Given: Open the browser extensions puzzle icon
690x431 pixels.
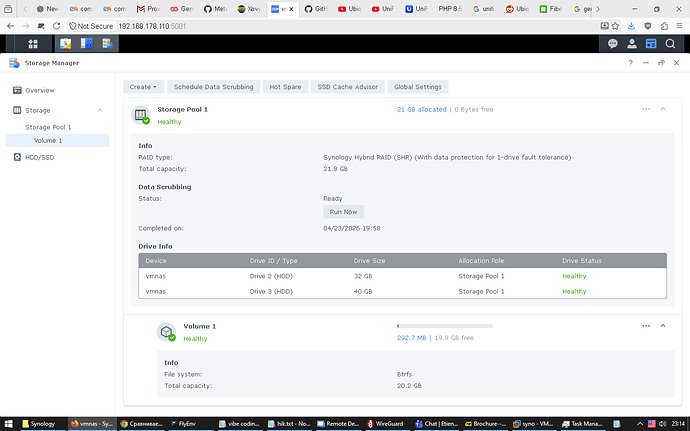Looking at the screenshot, I should pyautogui.click(x=664, y=26).
